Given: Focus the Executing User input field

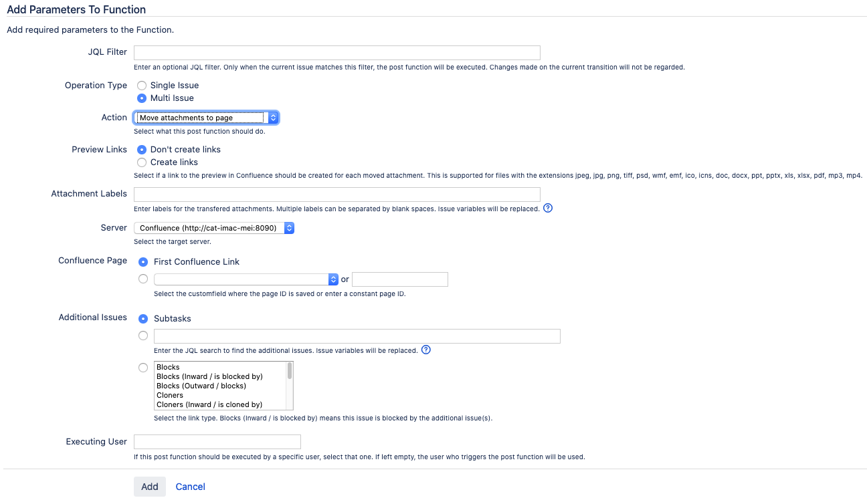Looking at the screenshot, I should click(217, 442).
